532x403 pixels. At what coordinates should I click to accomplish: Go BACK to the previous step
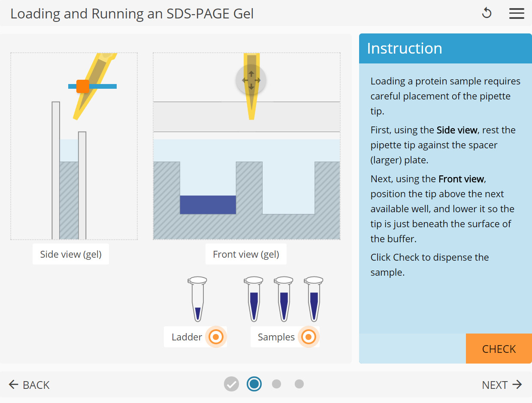pos(29,385)
